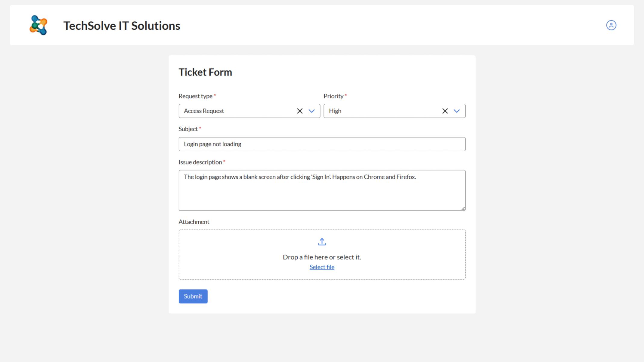Focus the Subject input field
644x362 pixels.
click(322, 144)
